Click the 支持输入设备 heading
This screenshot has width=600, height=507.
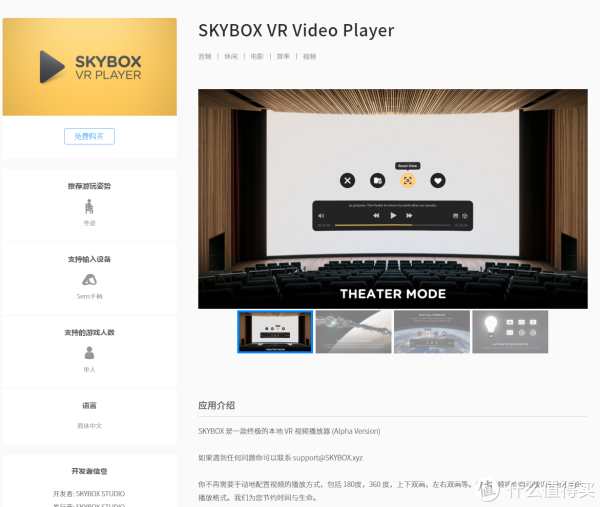click(89, 259)
